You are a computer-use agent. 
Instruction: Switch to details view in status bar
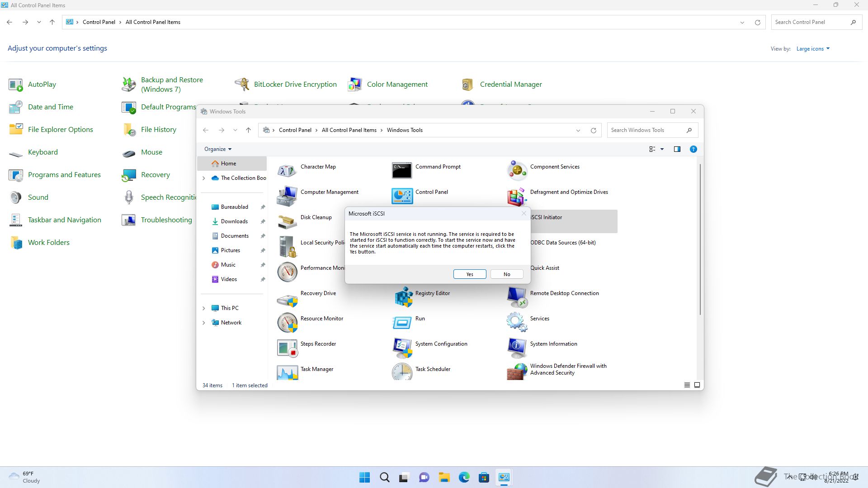coord(687,385)
